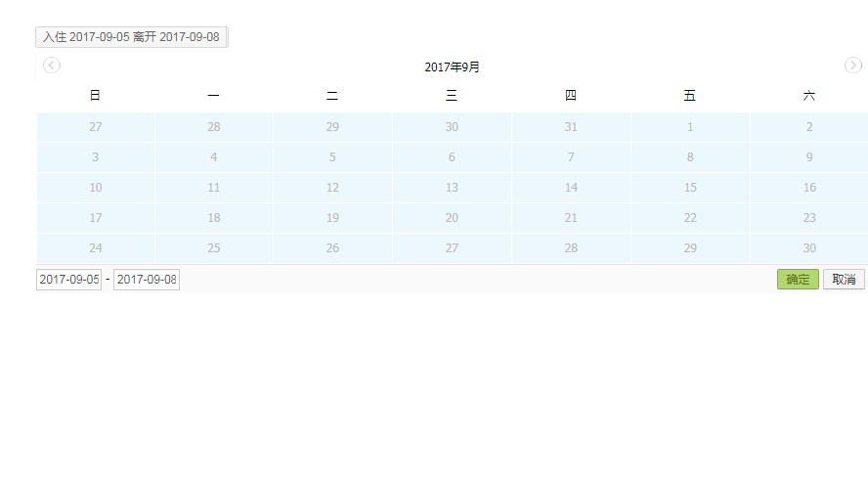The height and width of the screenshot is (484, 868).
Task: Select September 1 under Friday column
Action: coord(690,127)
